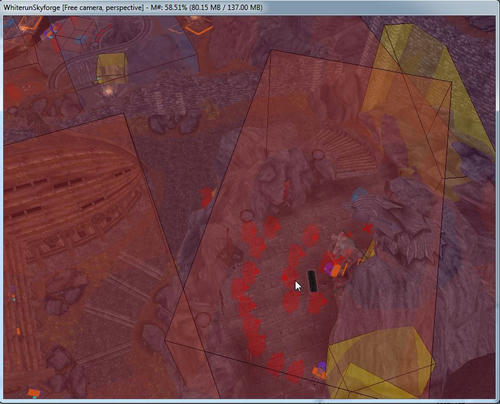Select the blue marker above the eagle statue

(x=359, y=194)
